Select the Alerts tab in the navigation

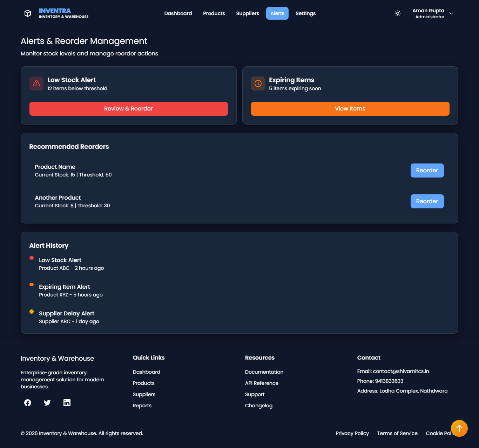[x=277, y=13]
